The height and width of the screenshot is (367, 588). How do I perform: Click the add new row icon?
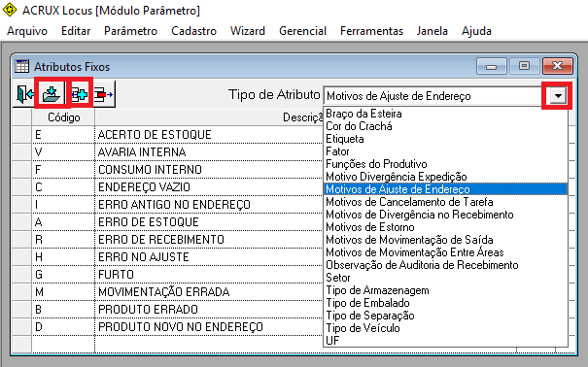[x=80, y=94]
